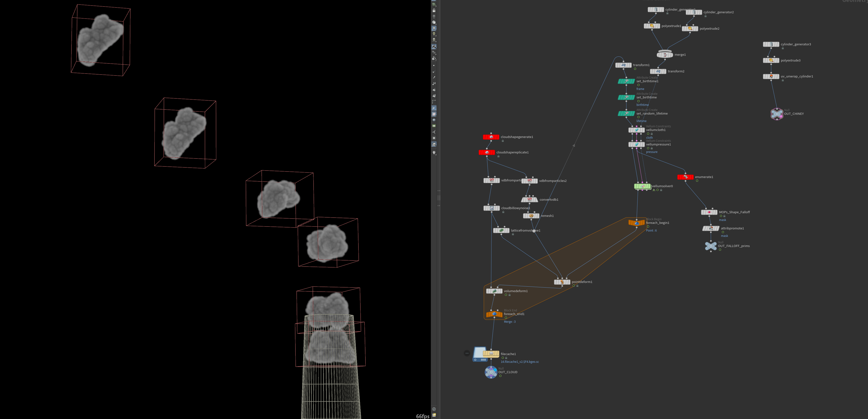Select the polyextrude1 node
The width and height of the screenshot is (868, 419).
coord(652,26)
